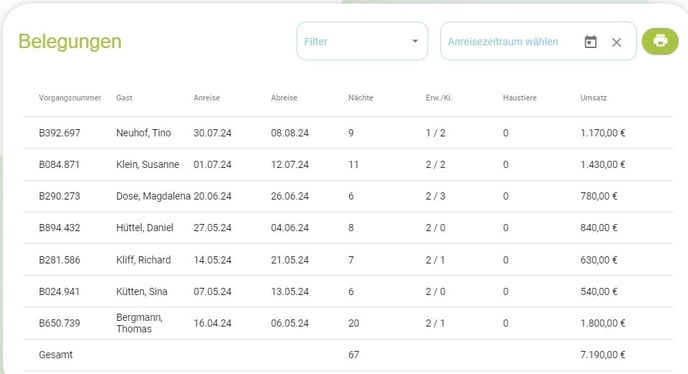Sort by Nächte column header
688x374 pixels.
pyautogui.click(x=361, y=98)
